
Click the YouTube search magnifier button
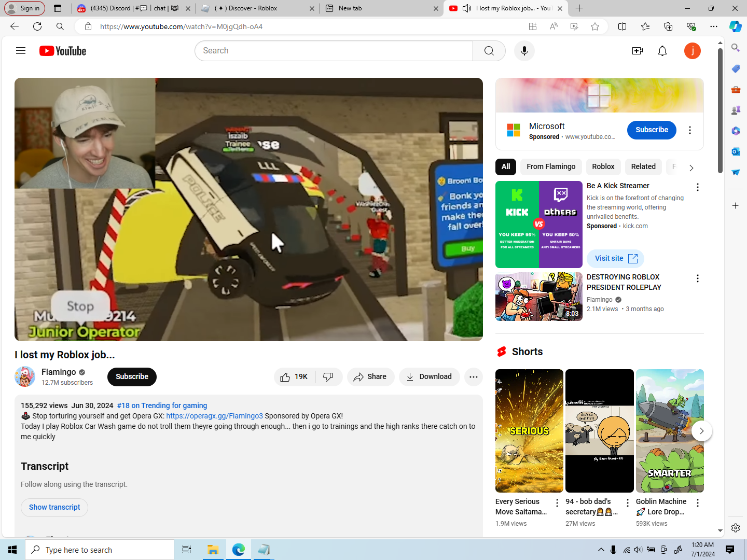tap(489, 51)
